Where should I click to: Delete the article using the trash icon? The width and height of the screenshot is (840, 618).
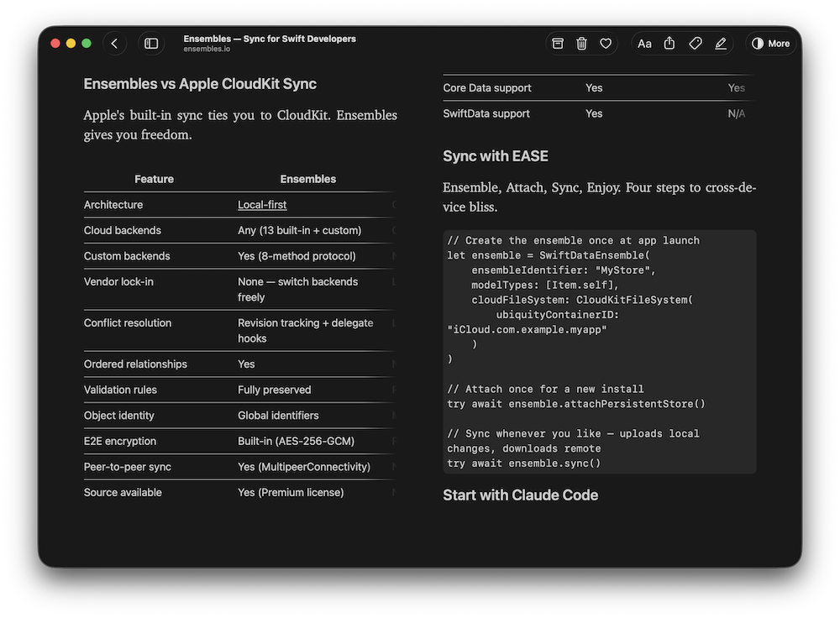point(581,44)
